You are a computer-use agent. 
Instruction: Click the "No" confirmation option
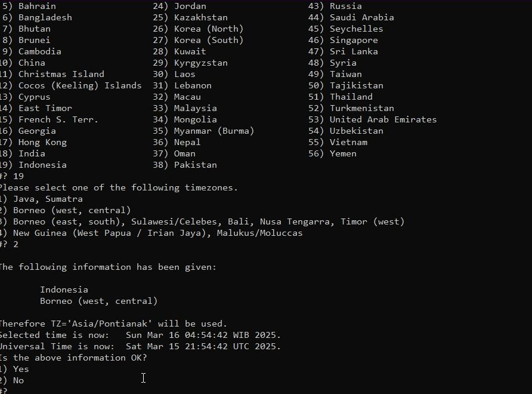point(18,380)
